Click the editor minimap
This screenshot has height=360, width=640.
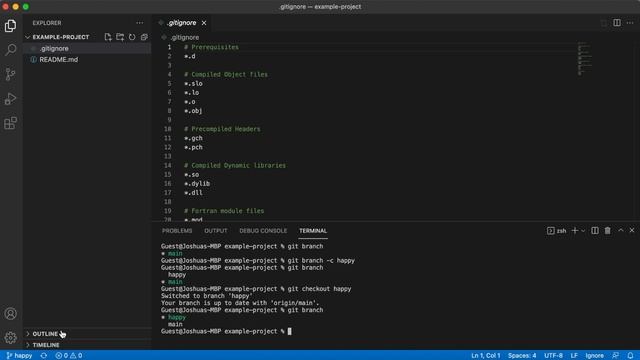[x=585, y=58]
